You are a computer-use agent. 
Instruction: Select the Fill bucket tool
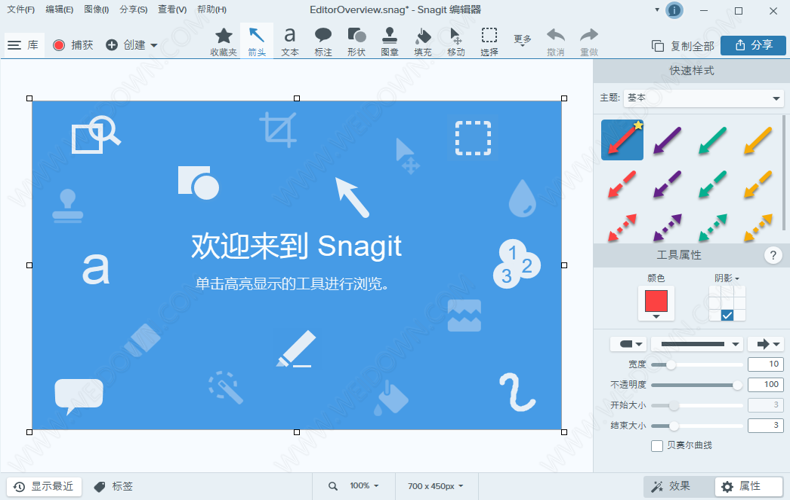coord(423,41)
